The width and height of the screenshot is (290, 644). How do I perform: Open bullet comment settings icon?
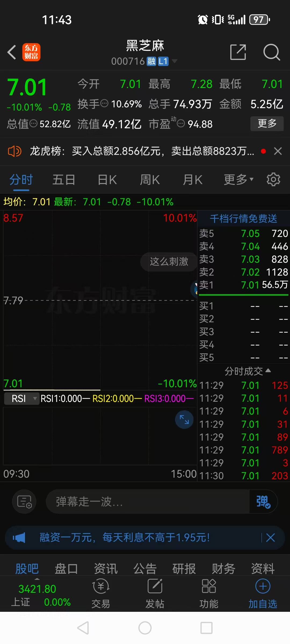(x=24, y=502)
